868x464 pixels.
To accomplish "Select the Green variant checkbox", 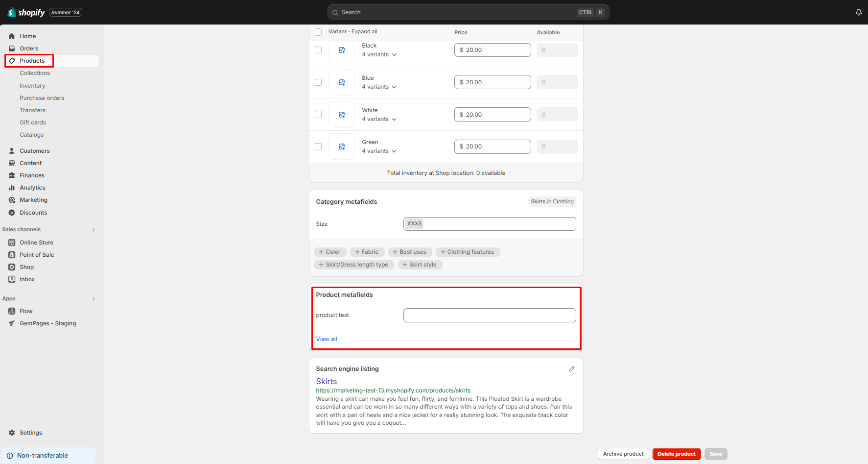I will (x=318, y=147).
